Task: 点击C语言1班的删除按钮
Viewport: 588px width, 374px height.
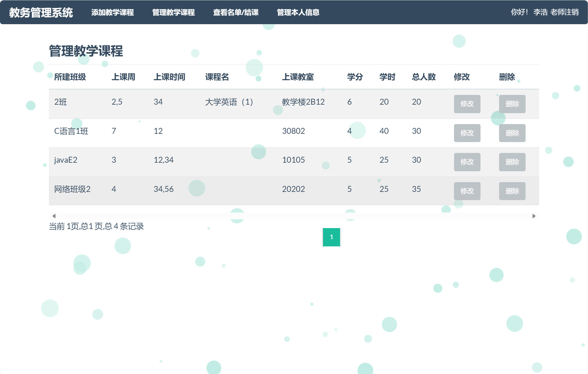Action: coord(512,133)
